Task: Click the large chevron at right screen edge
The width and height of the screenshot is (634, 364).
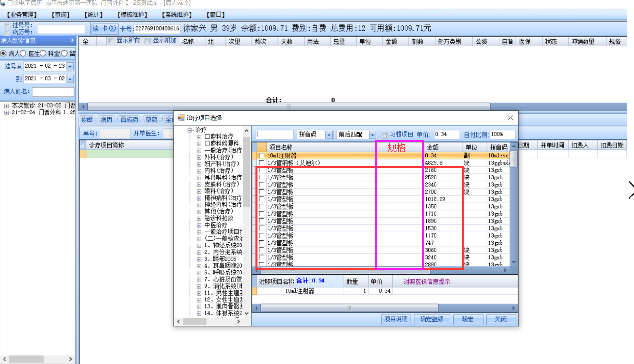Action: click(x=630, y=190)
